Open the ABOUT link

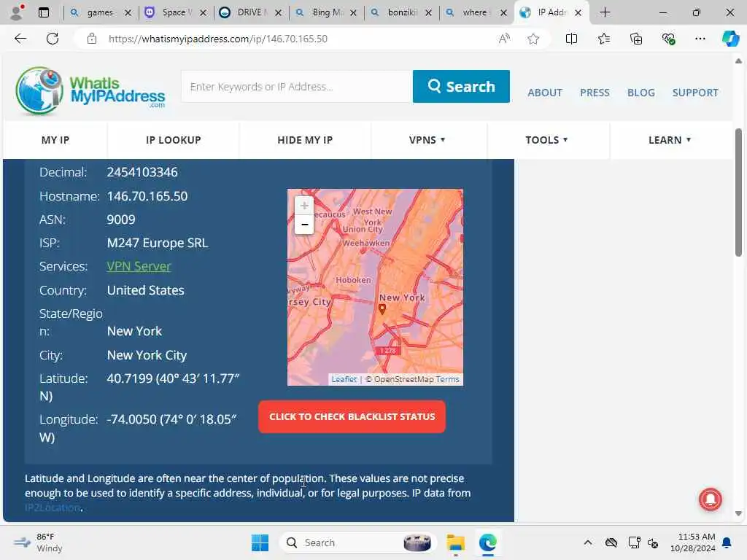(x=545, y=93)
